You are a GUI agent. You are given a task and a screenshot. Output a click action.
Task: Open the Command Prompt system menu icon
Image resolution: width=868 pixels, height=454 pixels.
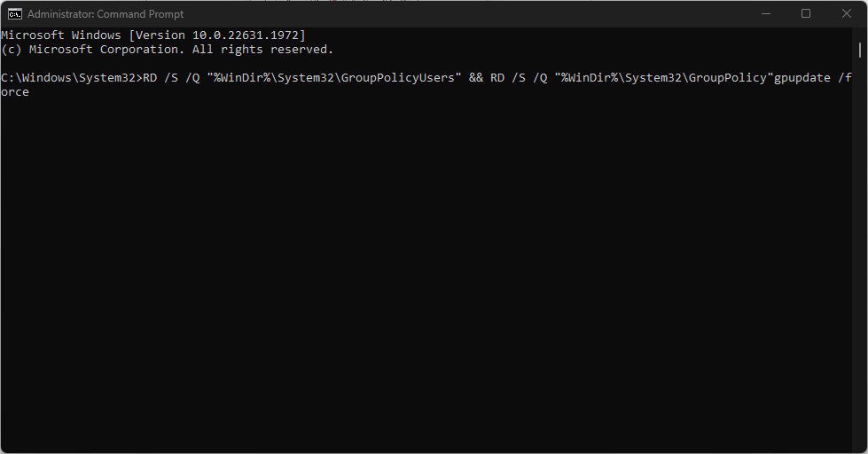coord(14,14)
